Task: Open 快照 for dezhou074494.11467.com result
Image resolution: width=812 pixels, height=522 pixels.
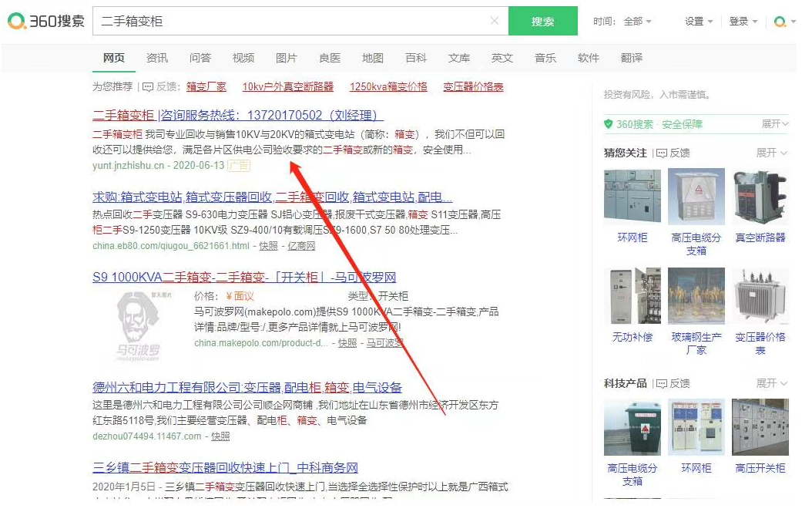Action: 220,436
